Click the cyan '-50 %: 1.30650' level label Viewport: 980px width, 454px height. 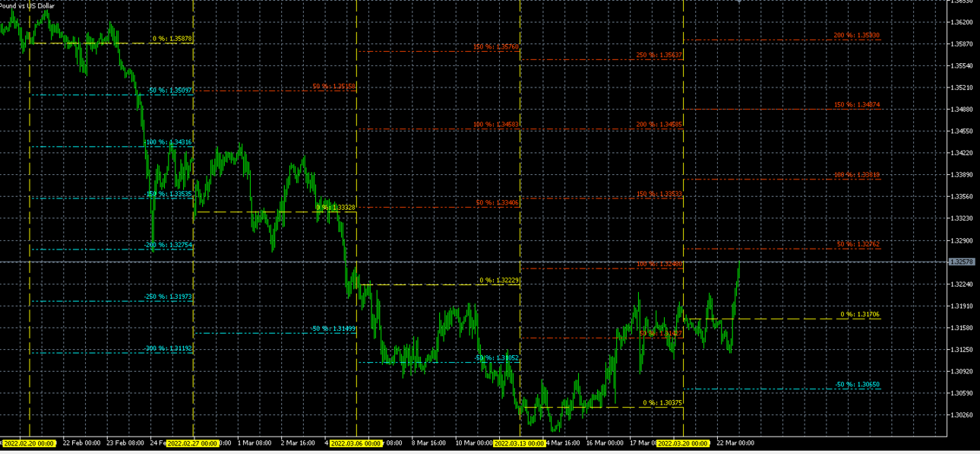[x=857, y=385]
